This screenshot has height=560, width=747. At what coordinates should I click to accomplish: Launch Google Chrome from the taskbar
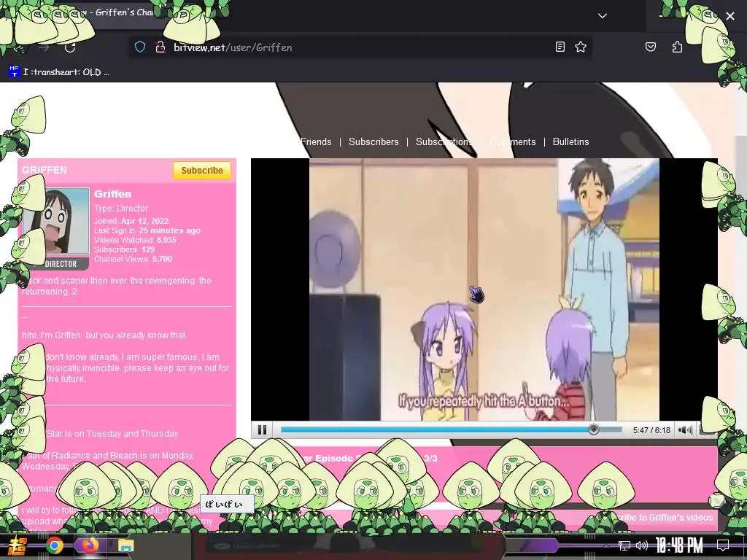[x=55, y=545]
